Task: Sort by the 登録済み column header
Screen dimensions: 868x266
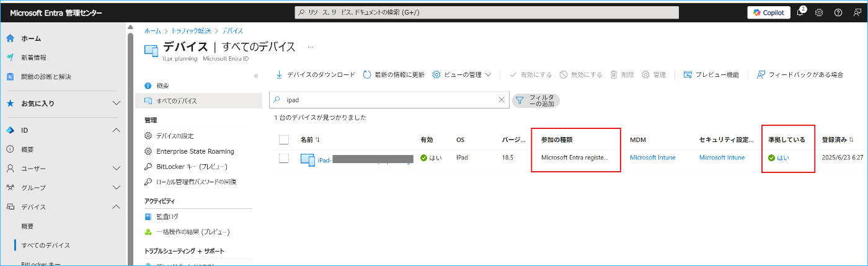Action: pyautogui.click(x=837, y=140)
